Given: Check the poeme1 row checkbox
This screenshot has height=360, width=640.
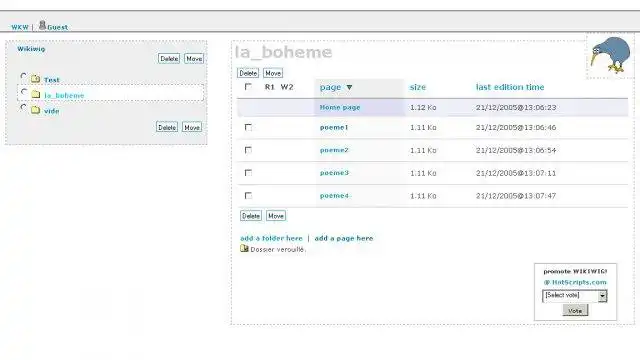Looking at the screenshot, I should (248, 127).
